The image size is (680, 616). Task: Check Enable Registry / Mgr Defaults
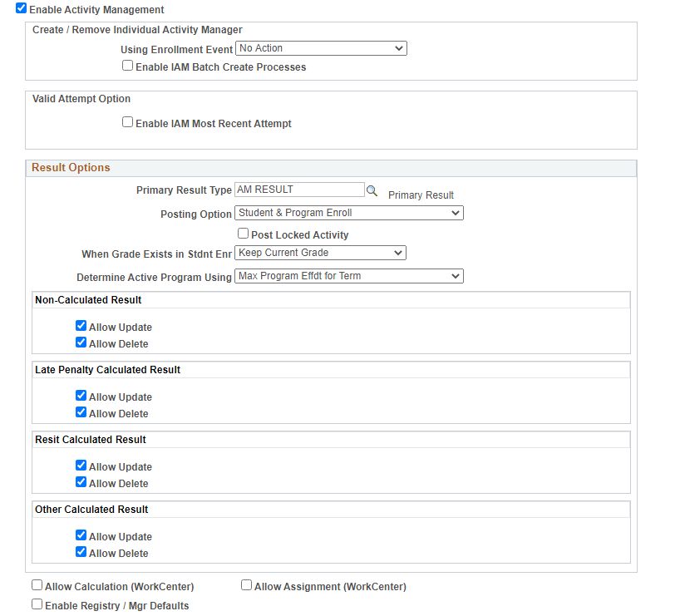point(37,604)
